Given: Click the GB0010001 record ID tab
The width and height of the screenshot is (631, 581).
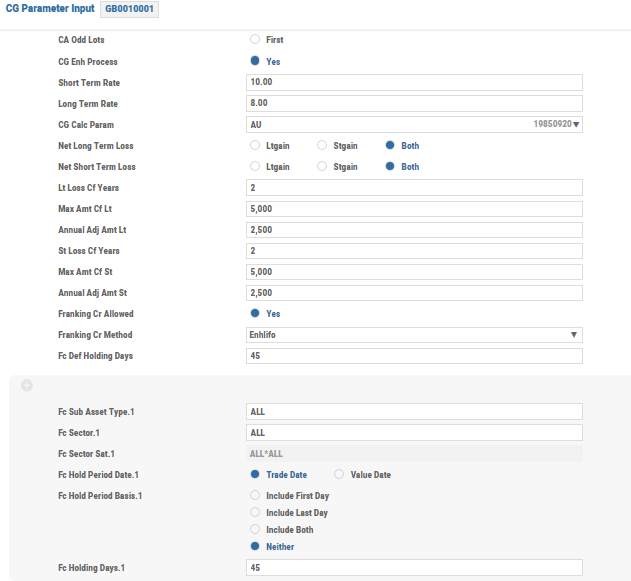Looking at the screenshot, I should [130, 9].
